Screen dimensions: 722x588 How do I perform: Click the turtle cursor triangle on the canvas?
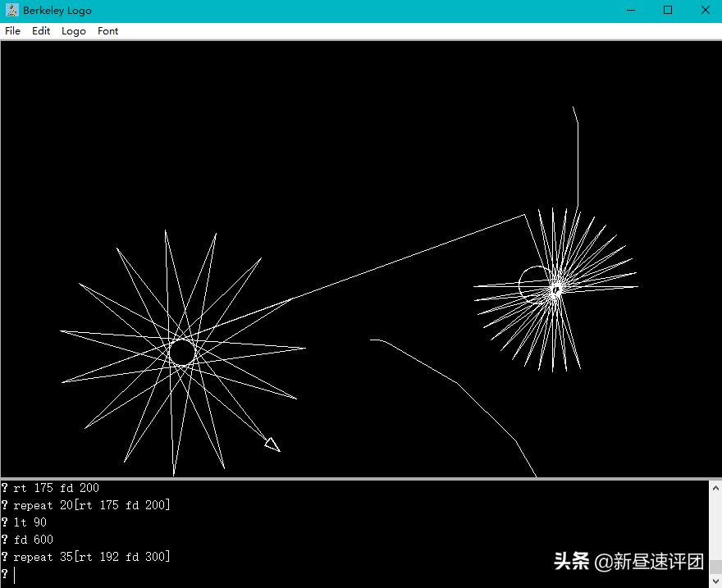[272, 444]
